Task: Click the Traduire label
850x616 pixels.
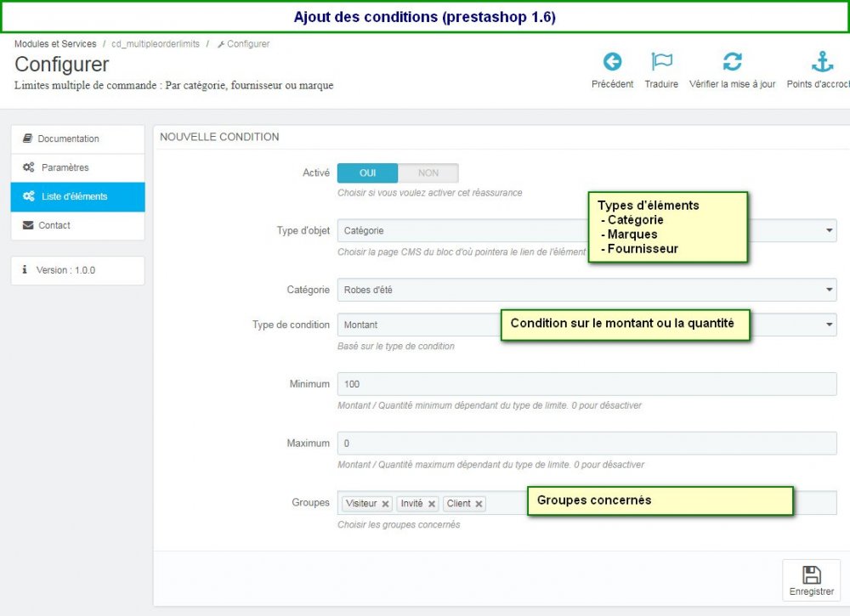Action: click(x=661, y=84)
